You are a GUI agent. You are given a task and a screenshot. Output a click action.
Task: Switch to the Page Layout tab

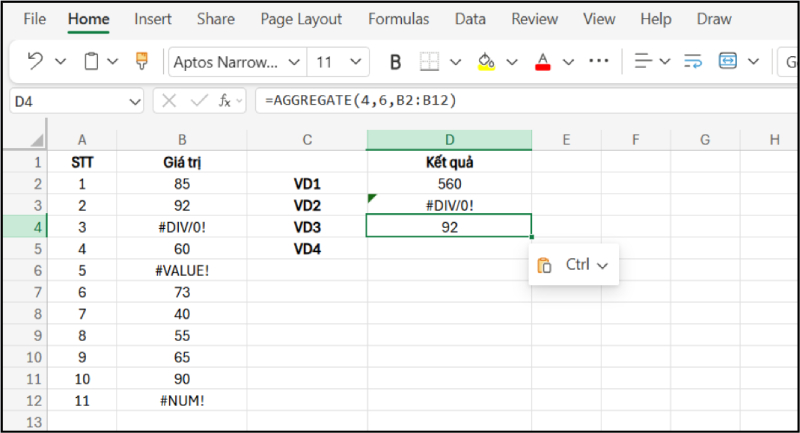[x=301, y=19]
